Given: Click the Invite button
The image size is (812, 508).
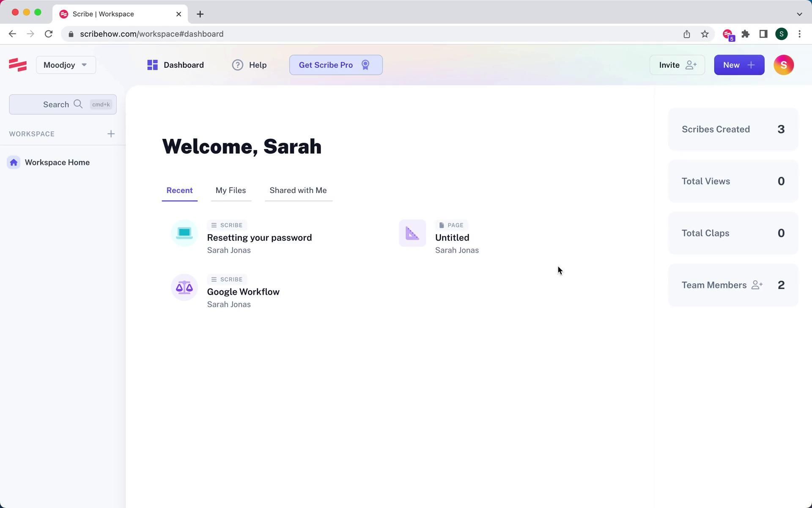Looking at the screenshot, I should click(x=677, y=65).
